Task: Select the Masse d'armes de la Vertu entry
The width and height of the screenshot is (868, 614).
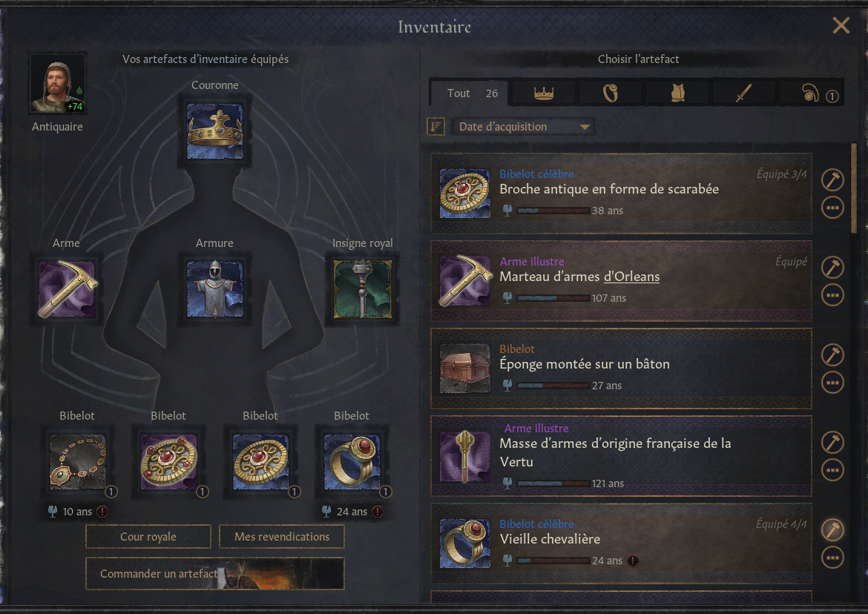Action: point(621,456)
